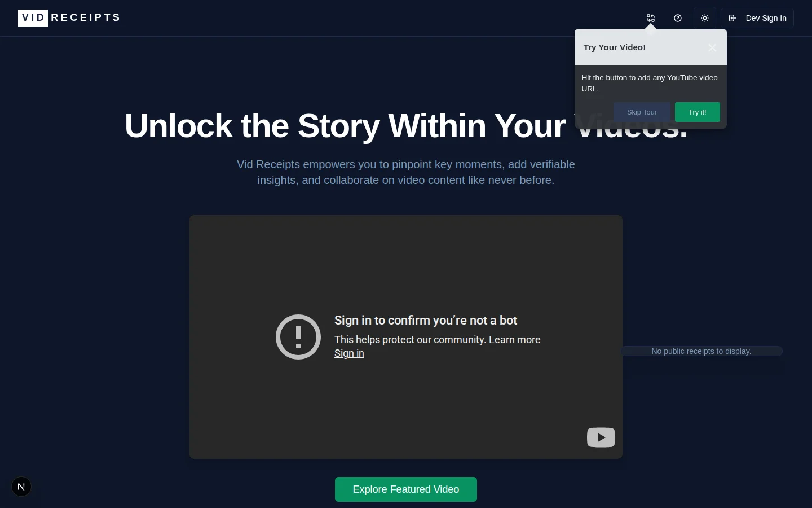Open the Next.js dev tools badge

tap(21, 486)
